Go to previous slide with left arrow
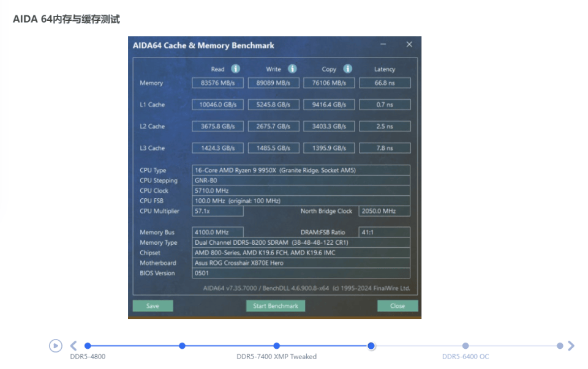 (73, 346)
